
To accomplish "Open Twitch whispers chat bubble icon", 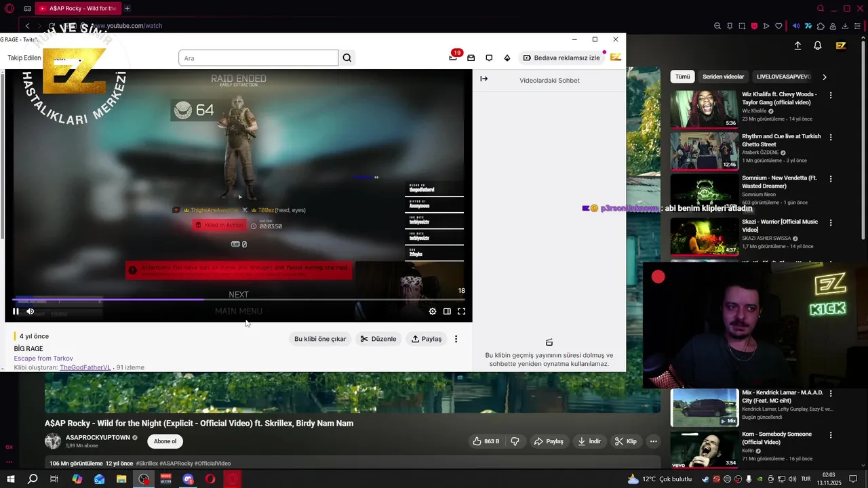I will 489,58.
